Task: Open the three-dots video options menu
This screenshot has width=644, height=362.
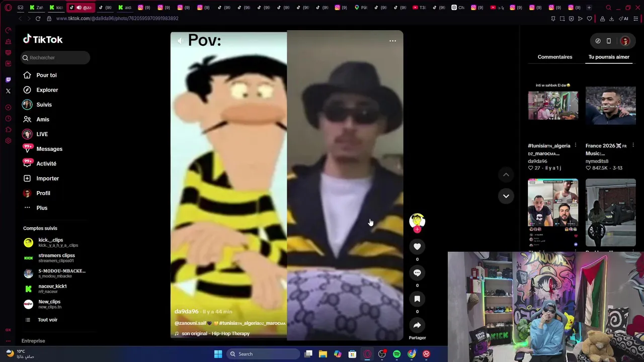Action: 392,41
